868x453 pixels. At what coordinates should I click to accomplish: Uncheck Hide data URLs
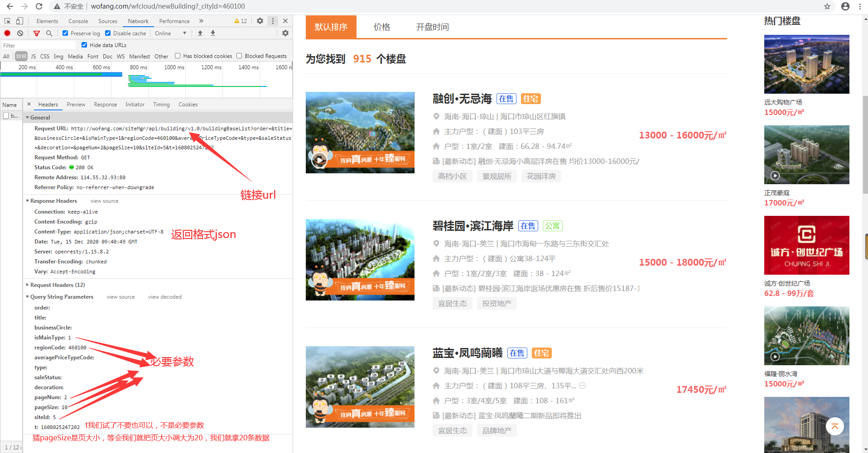[84, 45]
